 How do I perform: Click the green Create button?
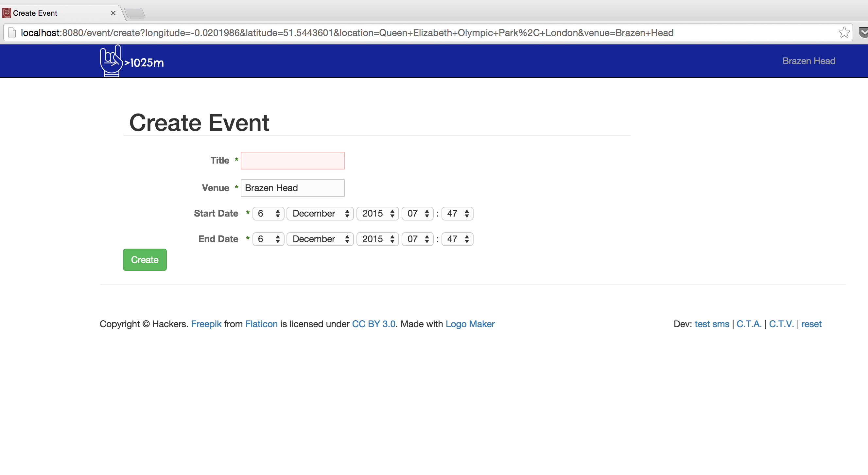[x=145, y=259]
